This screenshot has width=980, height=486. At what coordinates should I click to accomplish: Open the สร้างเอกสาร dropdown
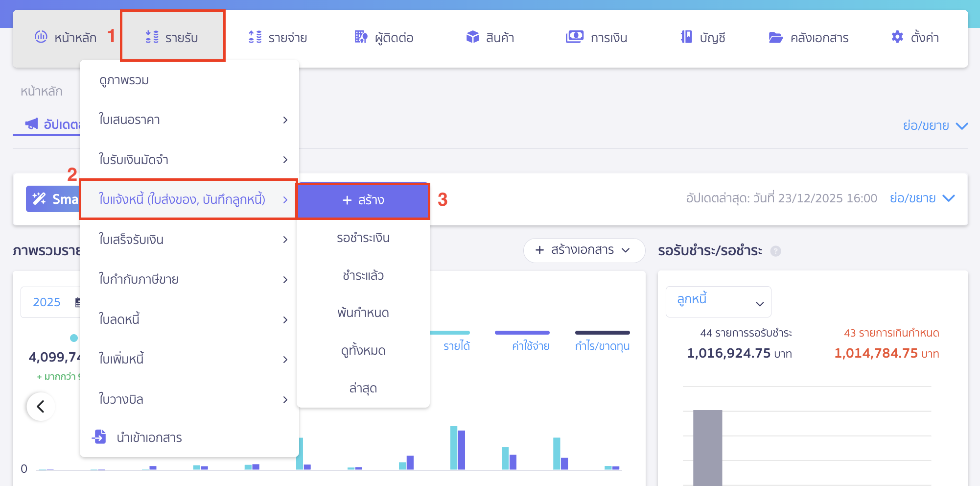tap(584, 250)
